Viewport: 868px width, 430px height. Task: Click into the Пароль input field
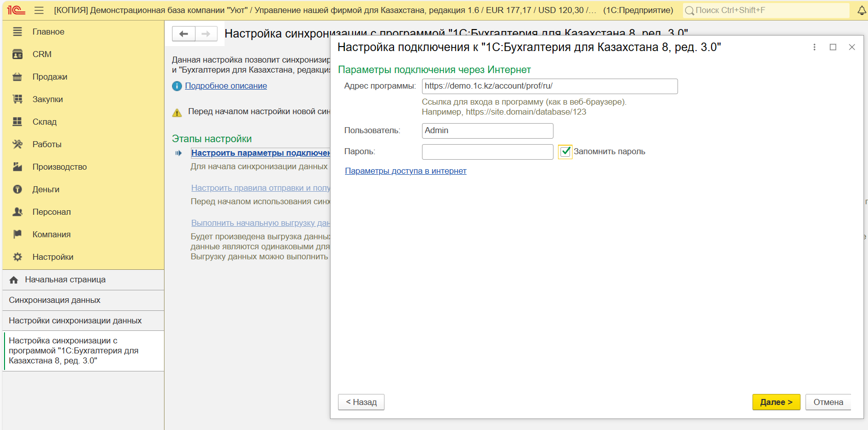tap(487, 152)
